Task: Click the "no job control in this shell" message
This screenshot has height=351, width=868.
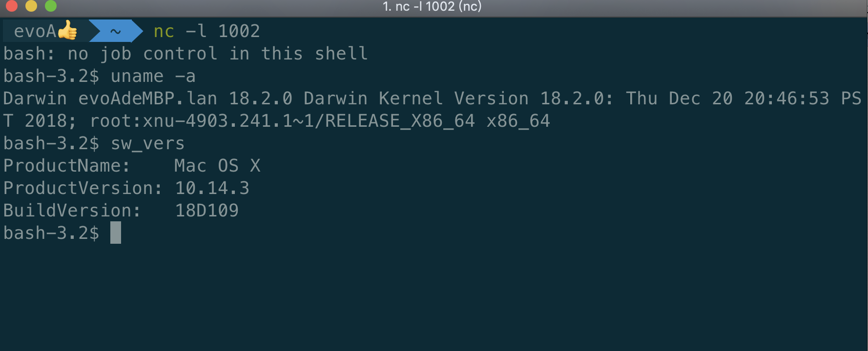Action: click(x=218, y=54)
